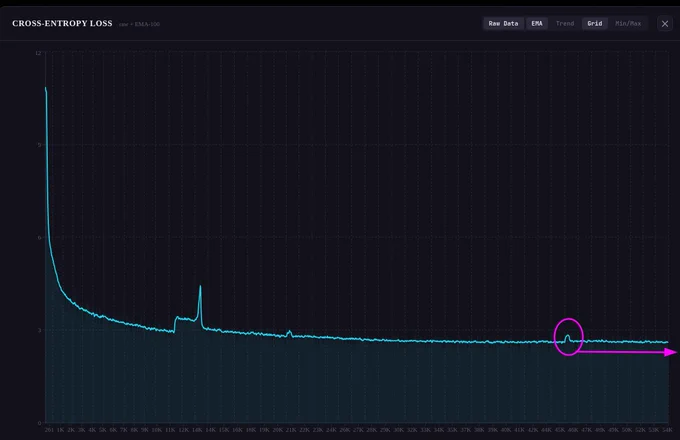
Task: Click the start of the loss curve near its initial peak
Action: click(x=46, y=89)
